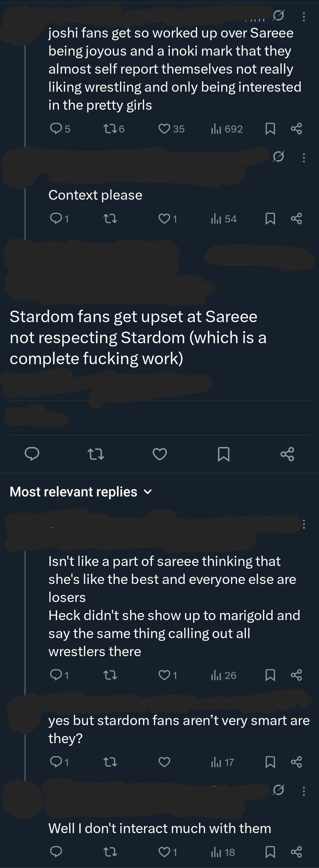The width and height of the screenshot is (319, 868).
Task: Like the 'Context please' reply
Action: click(165, 219)
